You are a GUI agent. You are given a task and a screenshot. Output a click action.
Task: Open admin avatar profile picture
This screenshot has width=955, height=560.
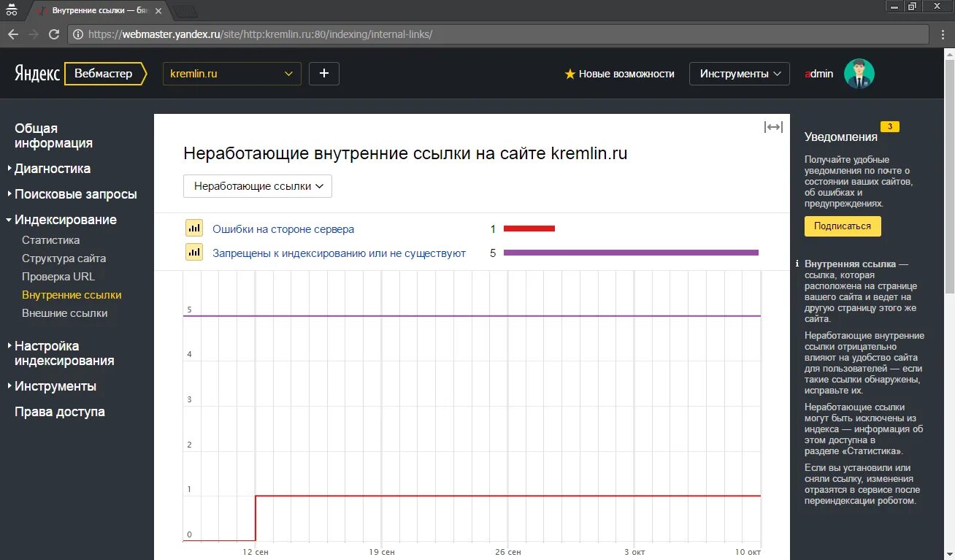pyautogui.click(x=859, y=74)
